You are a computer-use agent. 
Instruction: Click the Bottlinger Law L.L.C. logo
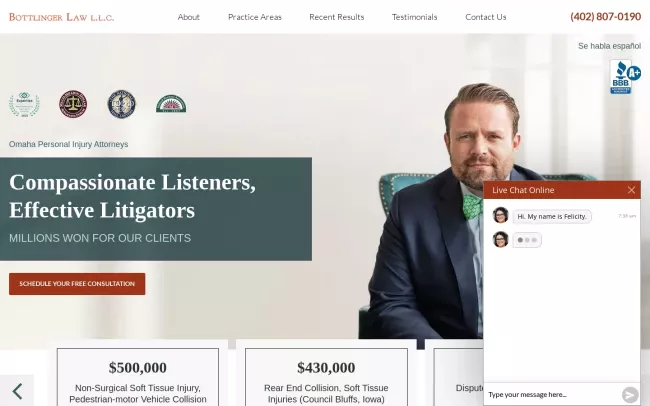tap(61, 17)
